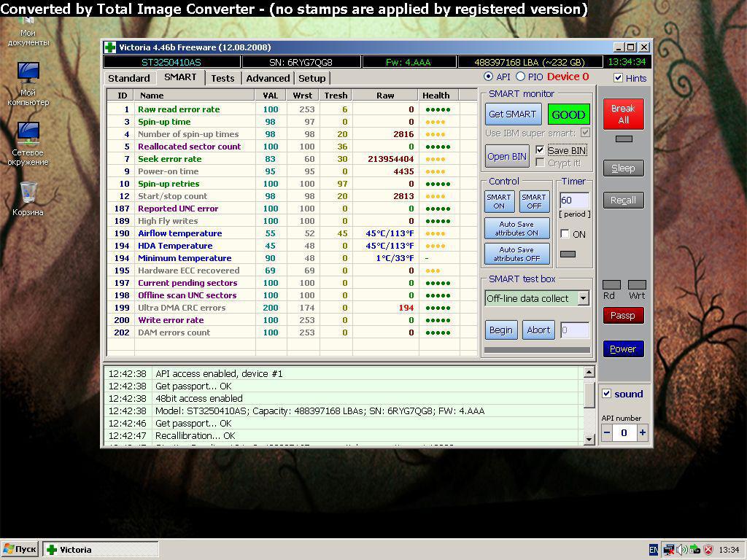The image size is (747, 560).
Task: Open the Advanced tab
Action: 268,78
